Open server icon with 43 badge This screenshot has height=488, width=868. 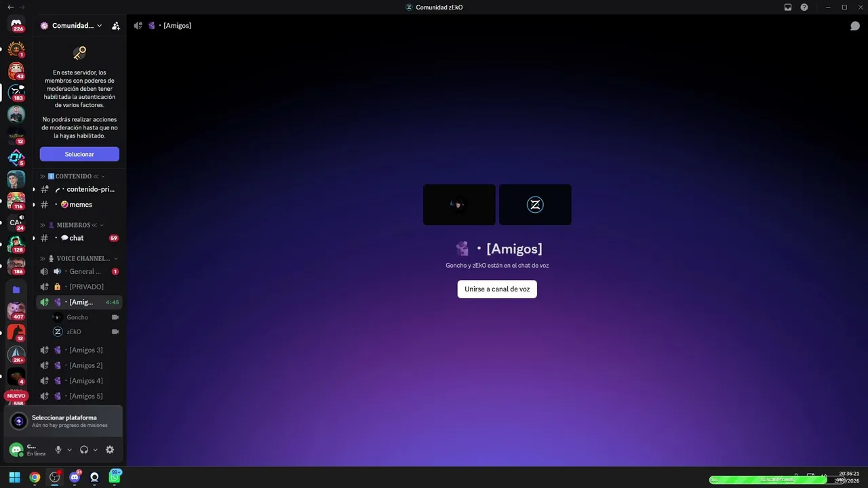pos(16,70)
